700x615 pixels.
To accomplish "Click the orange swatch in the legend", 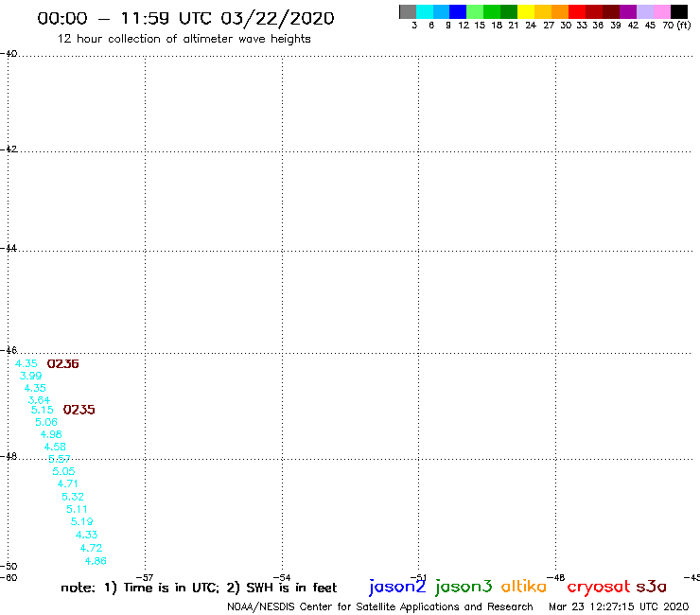I will [x=560, y=11].
